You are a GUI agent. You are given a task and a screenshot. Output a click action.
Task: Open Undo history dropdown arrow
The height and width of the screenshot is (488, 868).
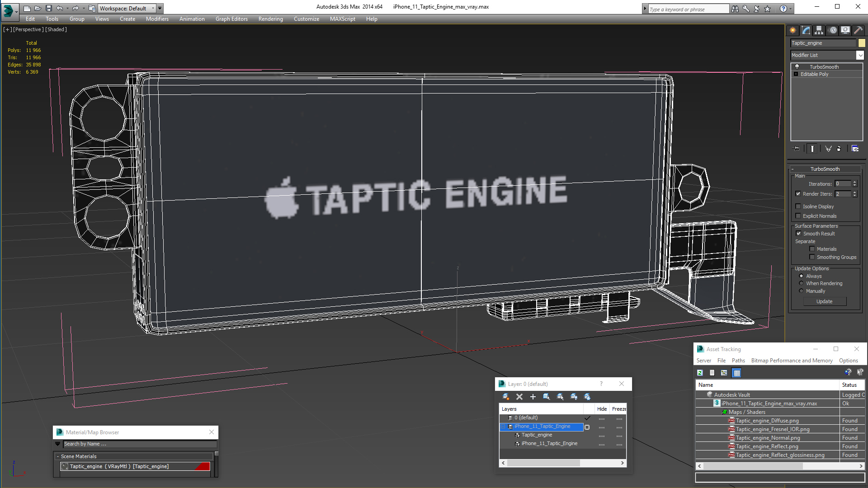pos(67,8)
